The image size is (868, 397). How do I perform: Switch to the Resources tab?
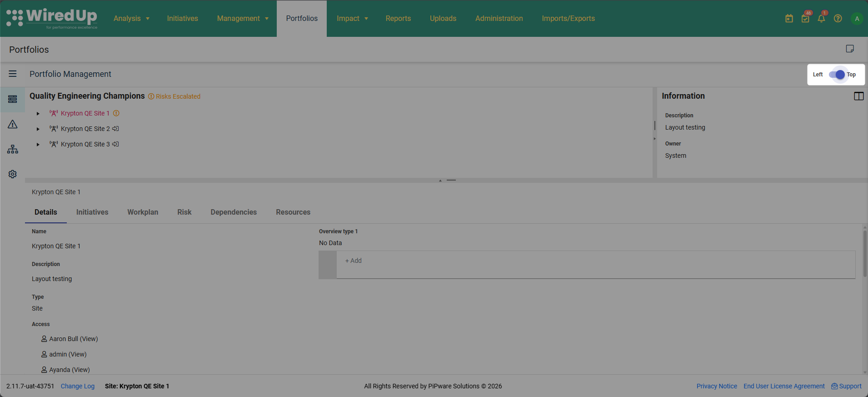click(x=293, y=212)
